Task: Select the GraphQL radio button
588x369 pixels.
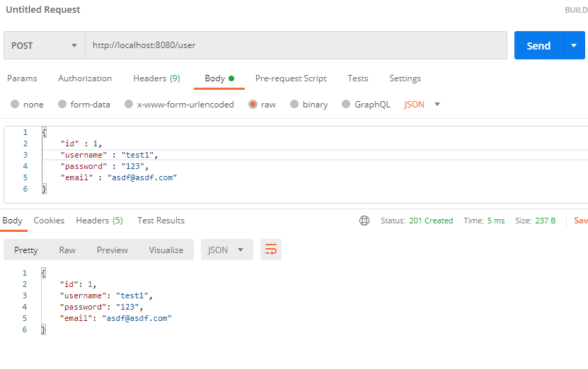Action: coord(346,104)
